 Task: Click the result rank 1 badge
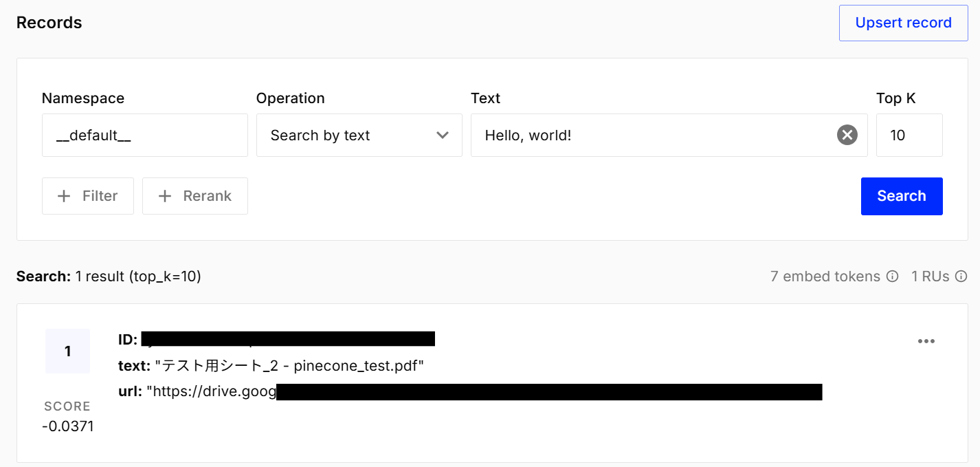[67, 351]
